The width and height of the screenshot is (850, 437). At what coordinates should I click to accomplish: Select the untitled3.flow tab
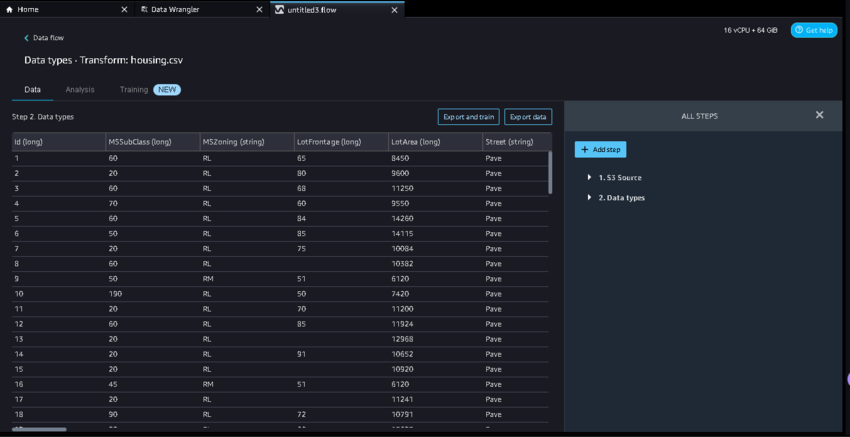point(337,10)
